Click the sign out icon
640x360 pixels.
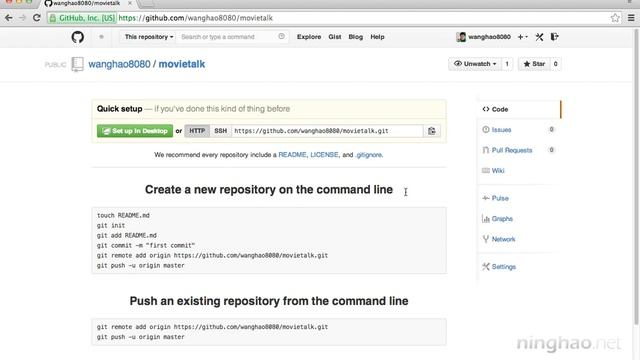click(x=554, y=37)
